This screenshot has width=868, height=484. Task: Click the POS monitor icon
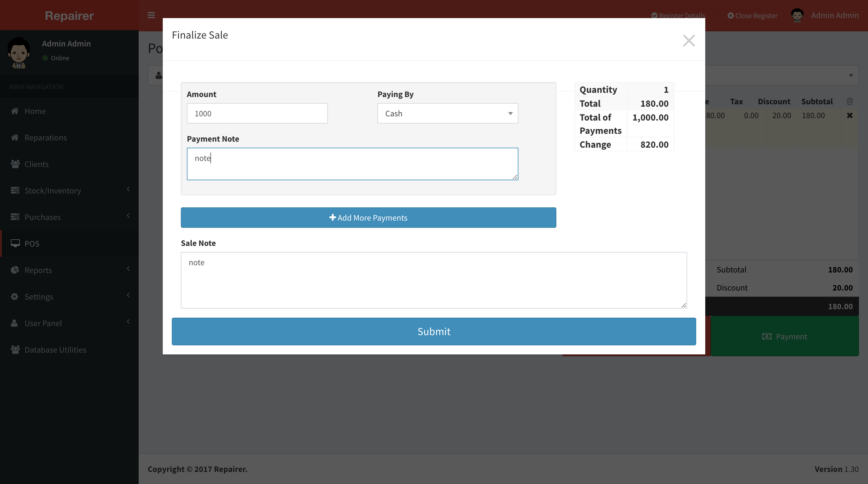click(x=15, y=243)
